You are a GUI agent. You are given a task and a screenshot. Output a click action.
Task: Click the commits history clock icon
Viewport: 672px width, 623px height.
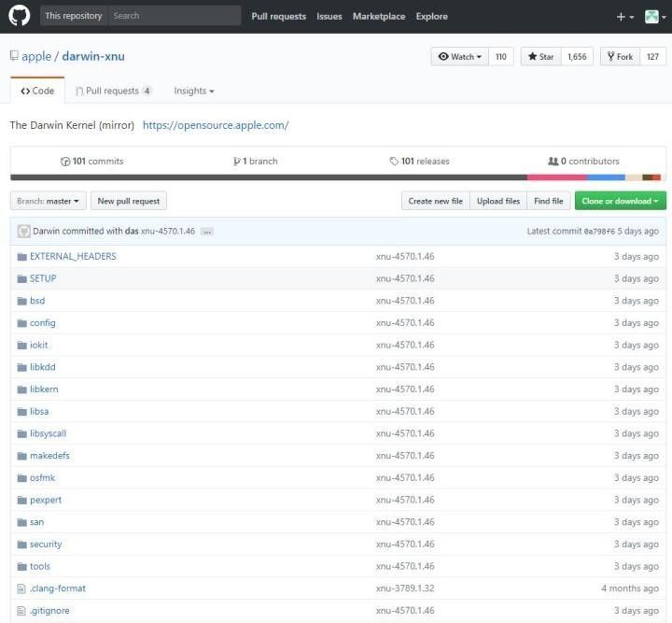(x=65, y=162)
